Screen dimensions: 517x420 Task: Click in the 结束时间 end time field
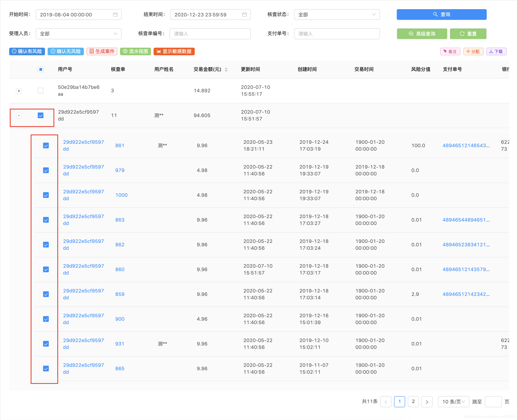coord(210,14)
